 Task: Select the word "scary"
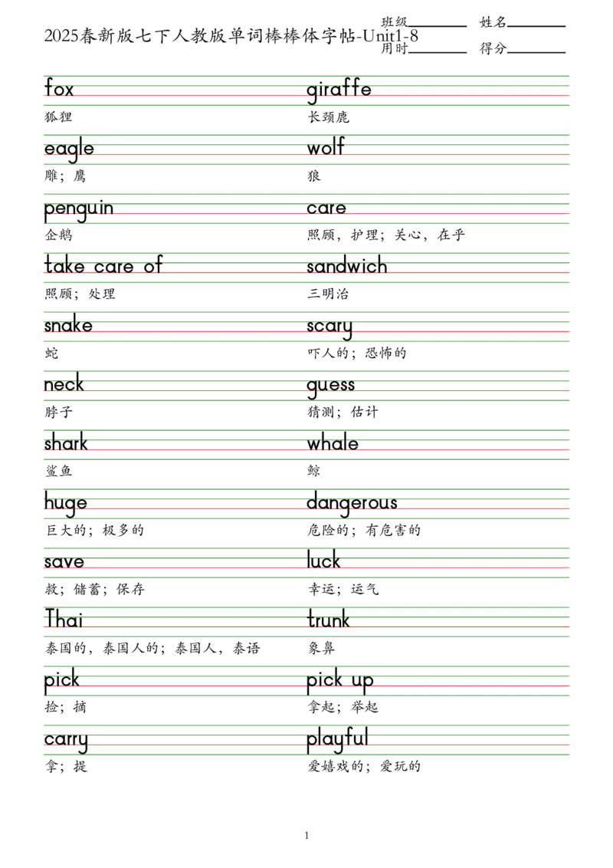tap(330, 327)
